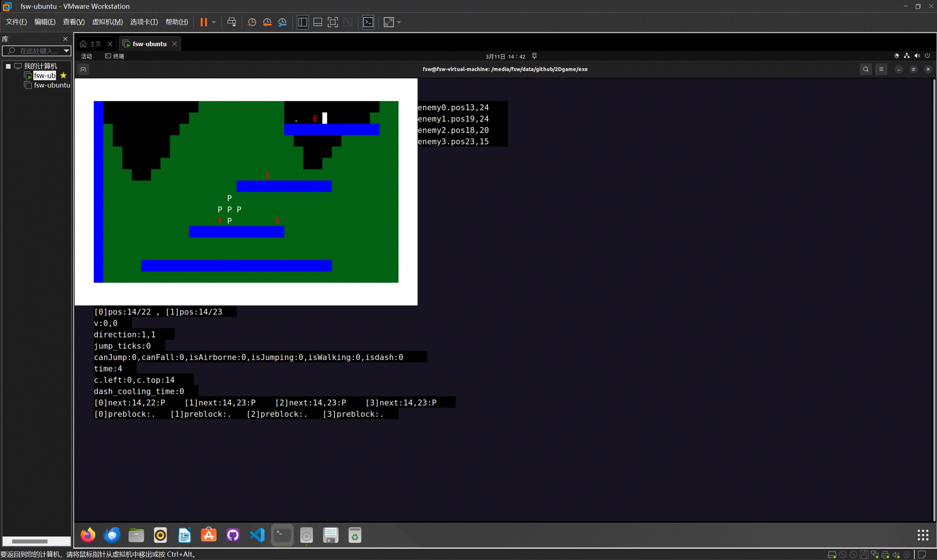Toggle the console view toolbar button
The image size is (937, 560).
(x=368, y=22)
